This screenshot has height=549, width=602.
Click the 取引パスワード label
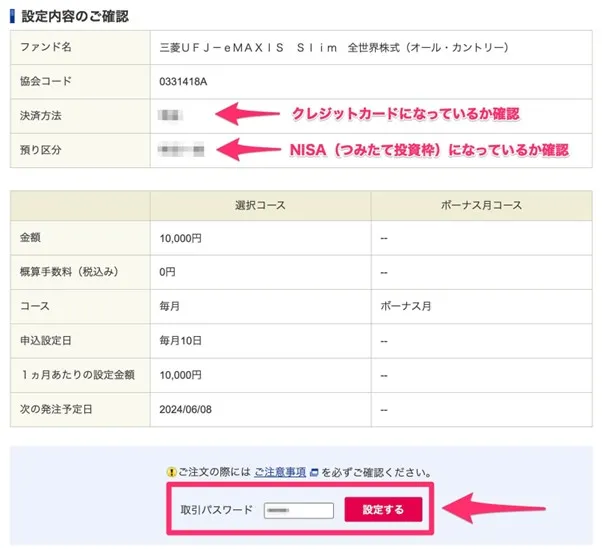(x=217, y=510)
